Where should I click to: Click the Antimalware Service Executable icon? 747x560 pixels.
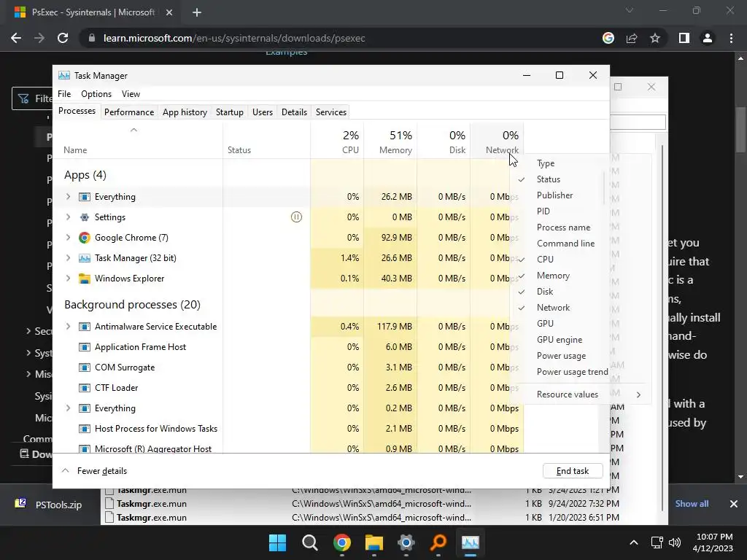click(85, 327)
